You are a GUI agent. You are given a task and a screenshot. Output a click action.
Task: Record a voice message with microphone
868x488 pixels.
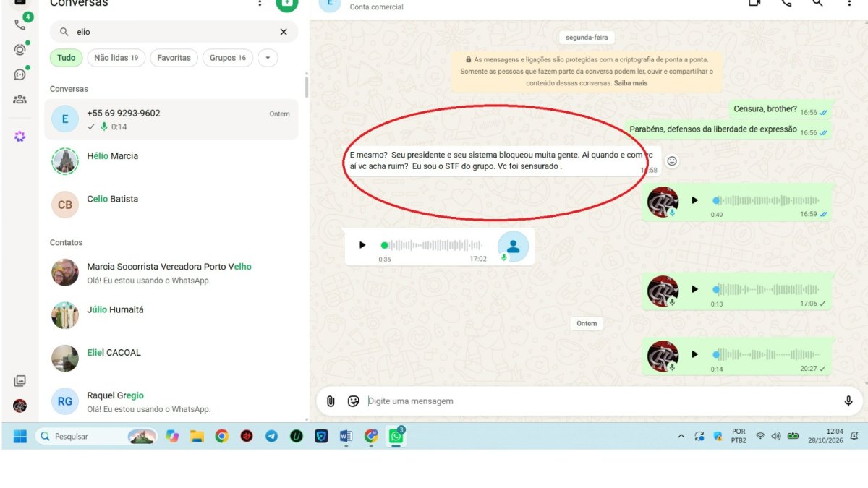coord(848,401)
